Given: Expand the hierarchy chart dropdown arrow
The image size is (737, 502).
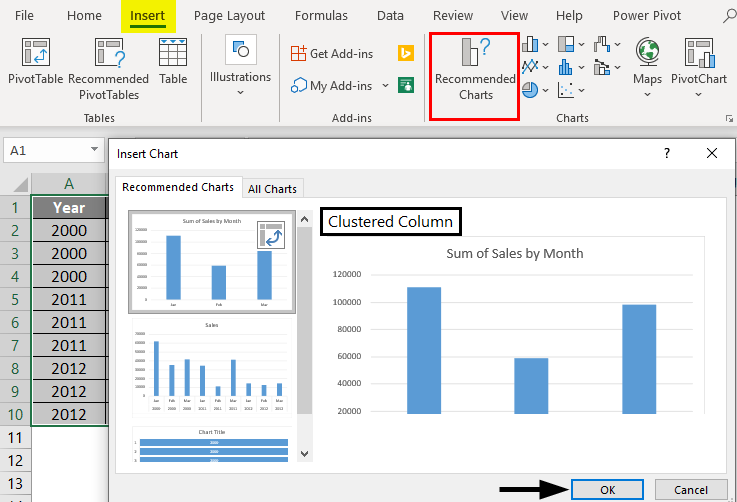Looking at the screenshot, I should point(581,45).
